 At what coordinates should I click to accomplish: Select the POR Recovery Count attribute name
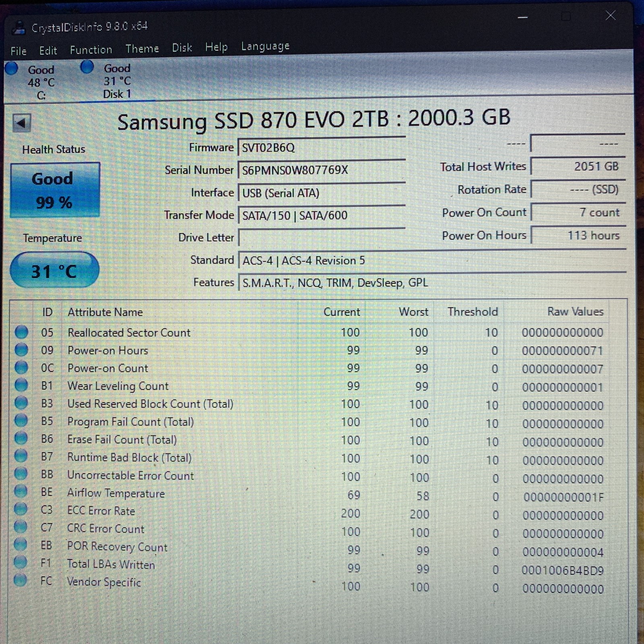click(x=117, y=547)
